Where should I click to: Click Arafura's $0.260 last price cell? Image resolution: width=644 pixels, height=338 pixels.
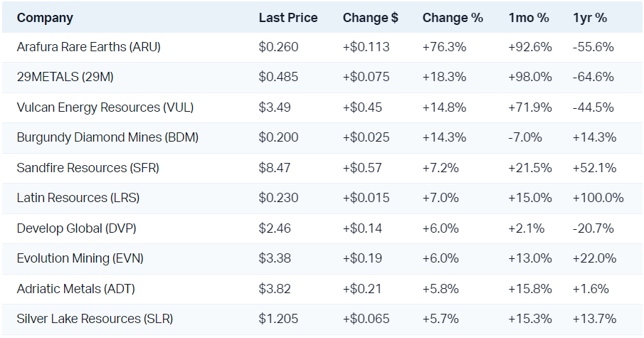[278, 47]
